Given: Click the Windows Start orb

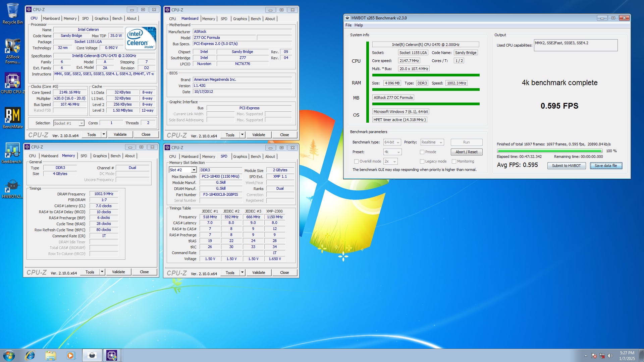Looking at the screenshot, I should (9, 355).
